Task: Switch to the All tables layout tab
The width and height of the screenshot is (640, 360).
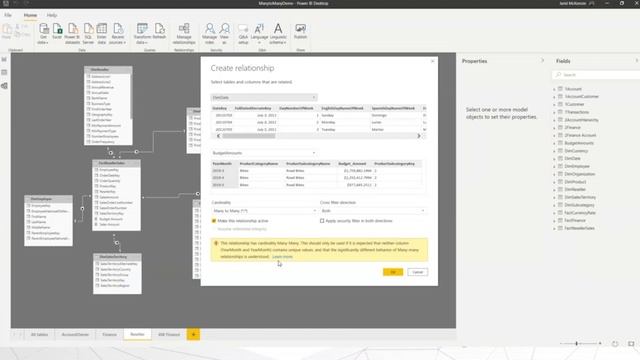Action: [40, 335]
